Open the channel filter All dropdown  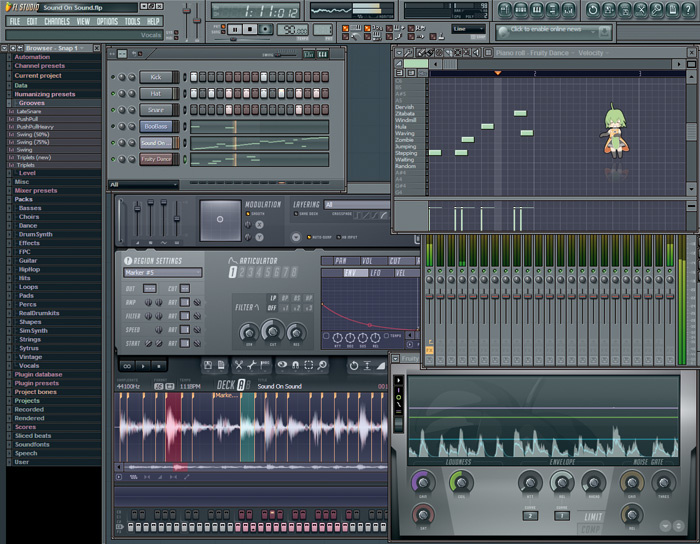click(143, 184)
